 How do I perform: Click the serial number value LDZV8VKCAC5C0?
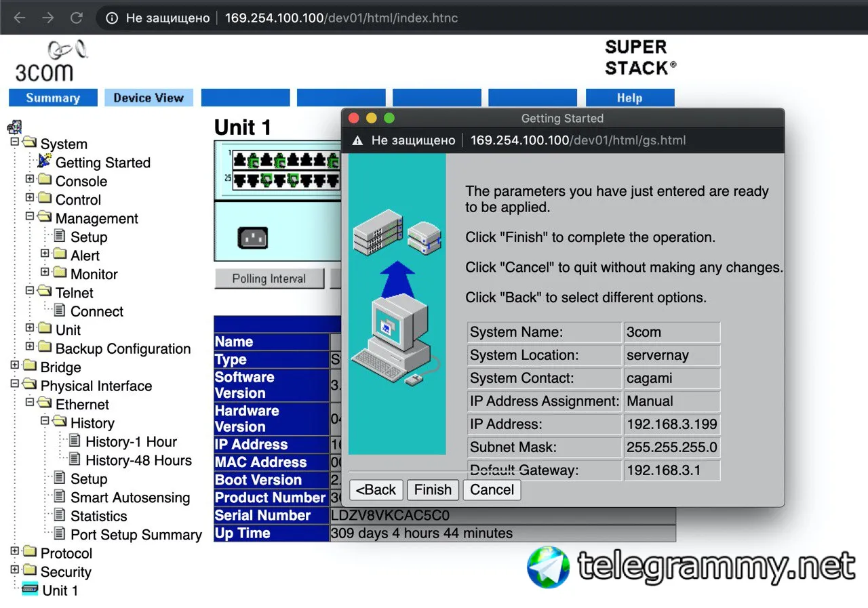(390, 515)
